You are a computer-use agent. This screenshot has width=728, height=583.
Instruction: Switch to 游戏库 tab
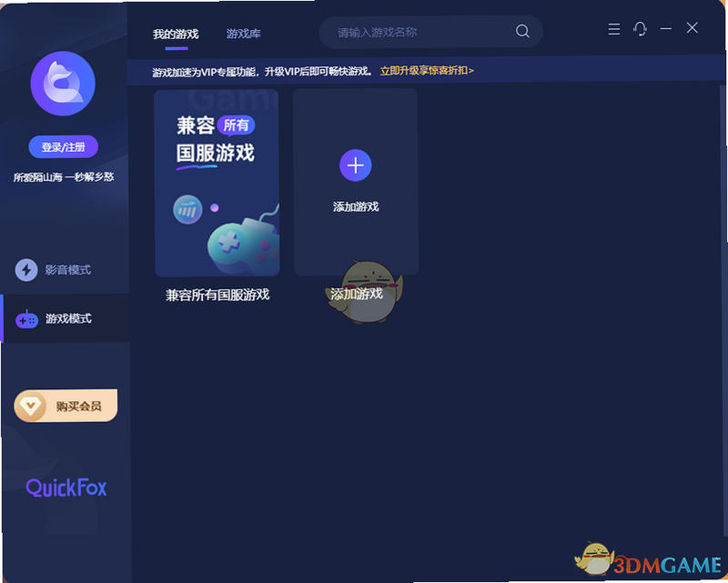click(x=244, y=34)
